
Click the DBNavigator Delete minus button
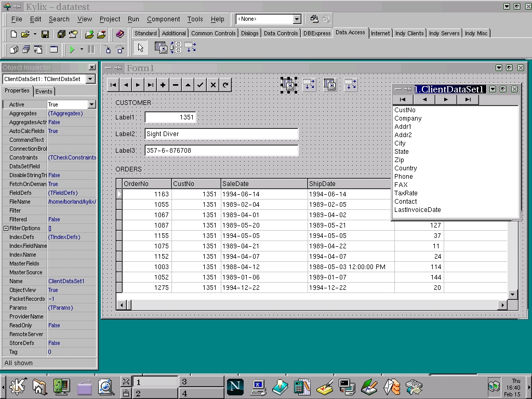click(176, 85)
